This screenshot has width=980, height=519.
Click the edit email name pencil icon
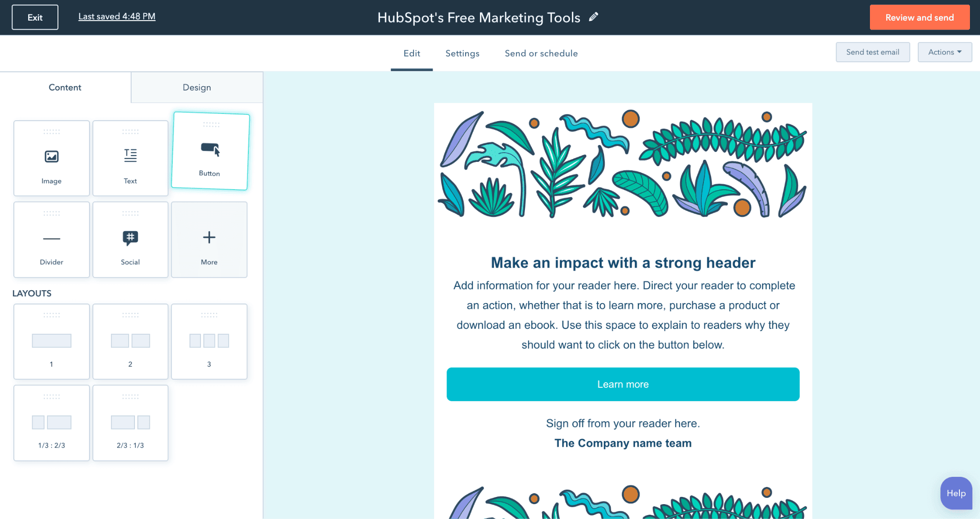594,17
